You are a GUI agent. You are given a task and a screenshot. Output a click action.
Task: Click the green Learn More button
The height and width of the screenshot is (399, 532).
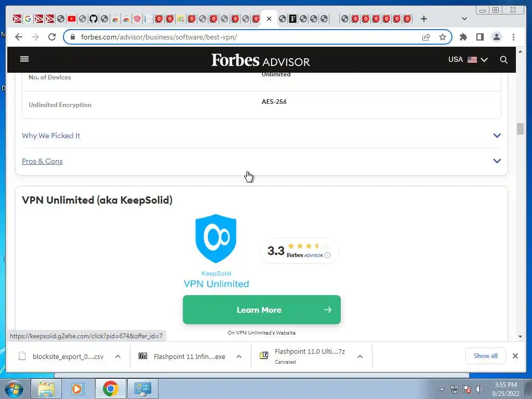[262, 310]
